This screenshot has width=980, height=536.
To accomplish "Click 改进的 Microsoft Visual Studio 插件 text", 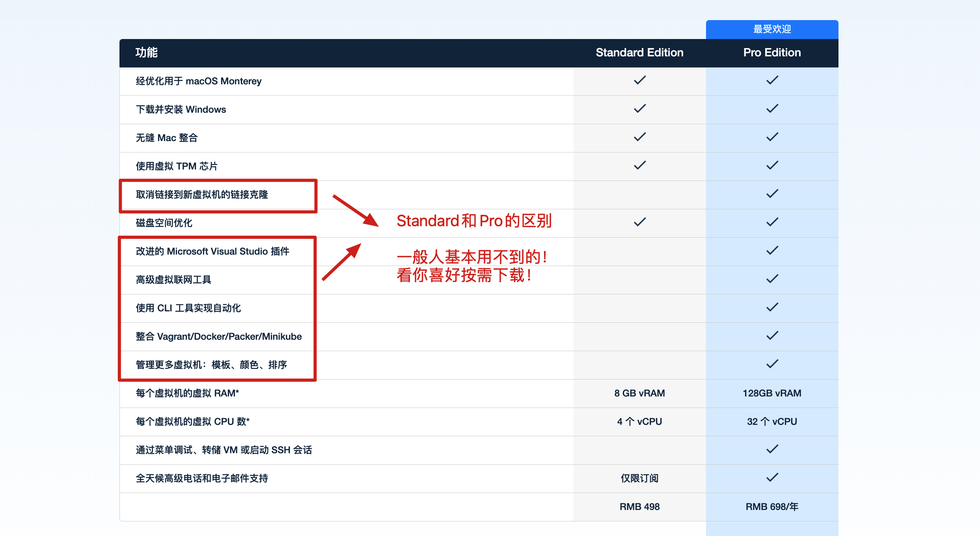I will click(x=212, y=251).
